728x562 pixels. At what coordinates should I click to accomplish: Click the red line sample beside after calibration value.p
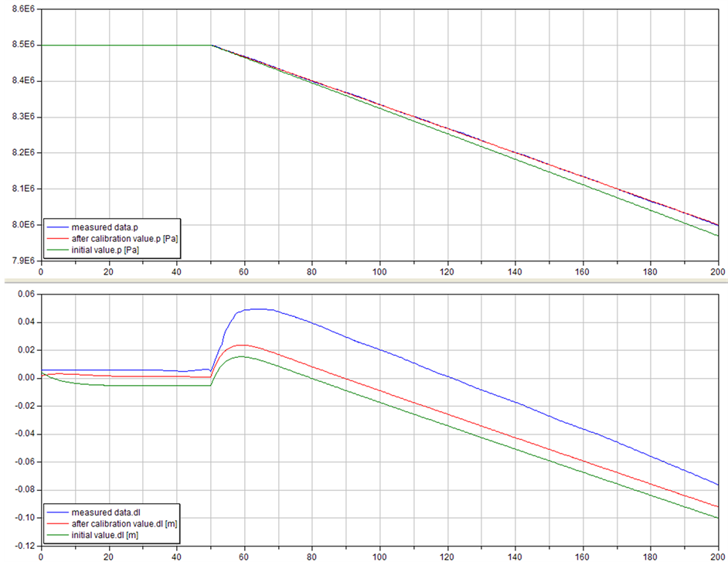pos(56,239)
